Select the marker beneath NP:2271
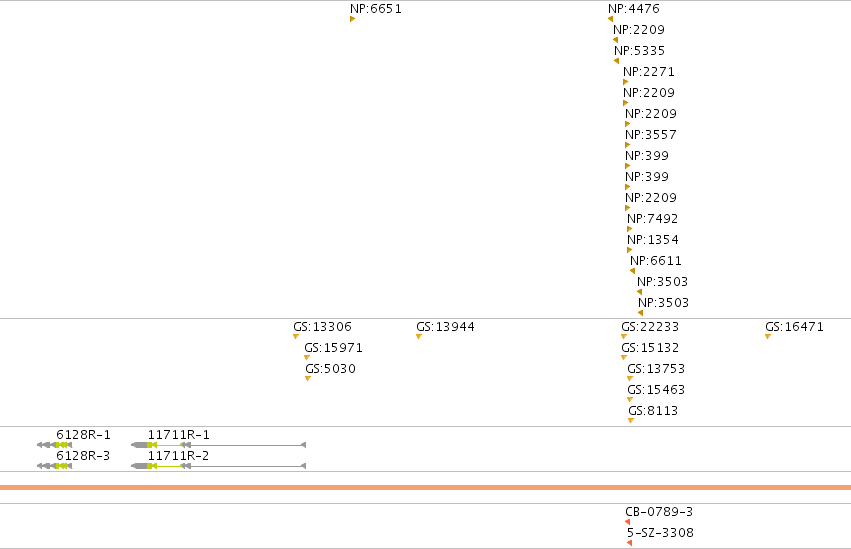 [625, 82]
